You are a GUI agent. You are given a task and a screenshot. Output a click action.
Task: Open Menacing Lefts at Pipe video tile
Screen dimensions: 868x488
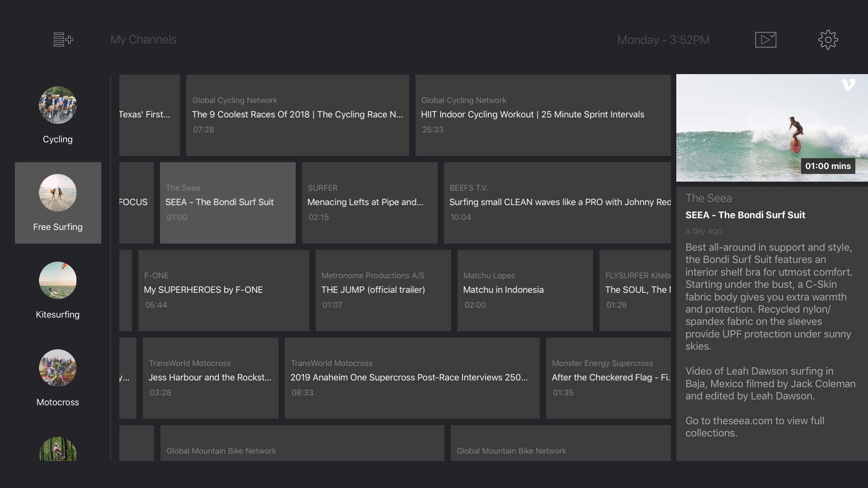point(369,203)
